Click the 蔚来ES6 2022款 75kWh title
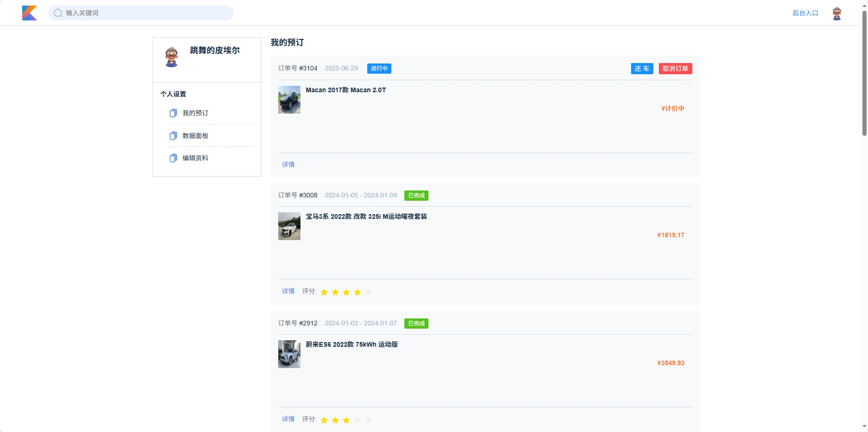Image resolution: width=868 pixels, height=432 pixels. click(x=352, y=344)
